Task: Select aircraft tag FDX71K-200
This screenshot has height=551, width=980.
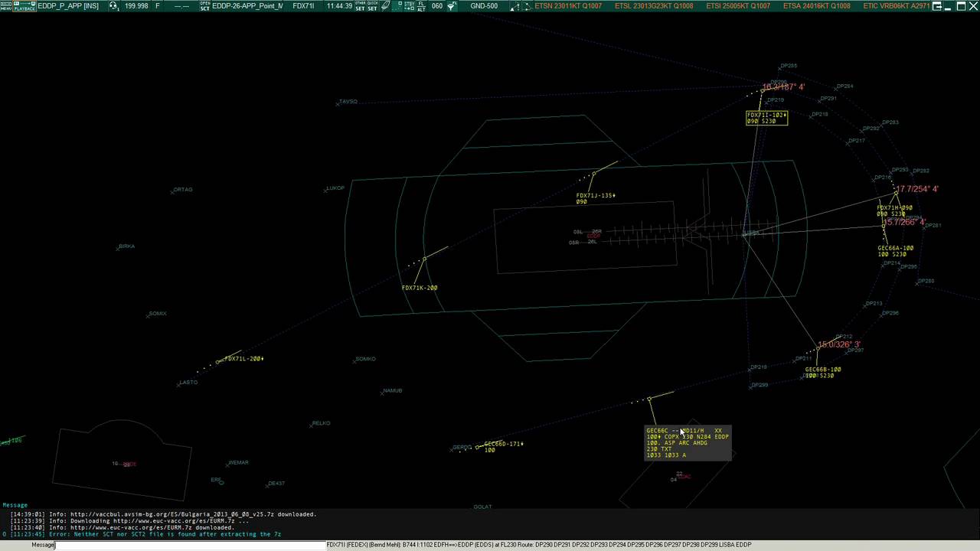Action: click(420, 288)
